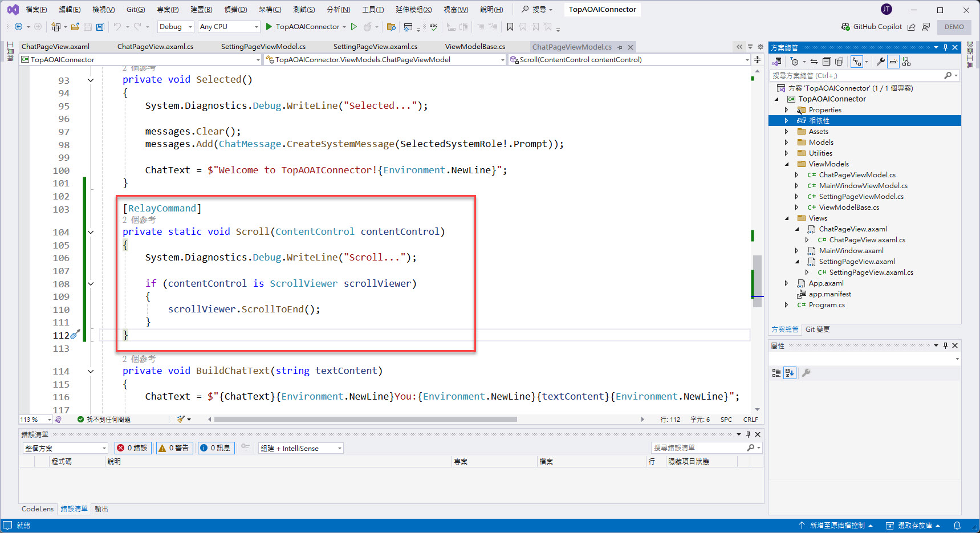Switch to the CodeLens tab at bottom
Screen dimensions: 980x533
[38, 509]
